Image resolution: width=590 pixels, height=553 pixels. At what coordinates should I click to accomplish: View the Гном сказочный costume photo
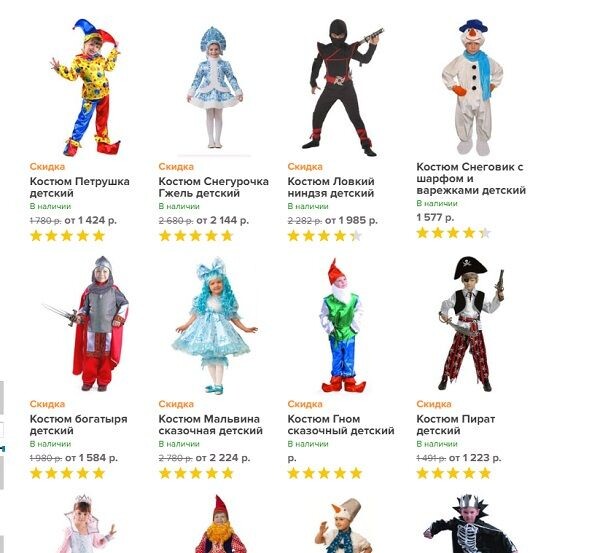[343, 325]
